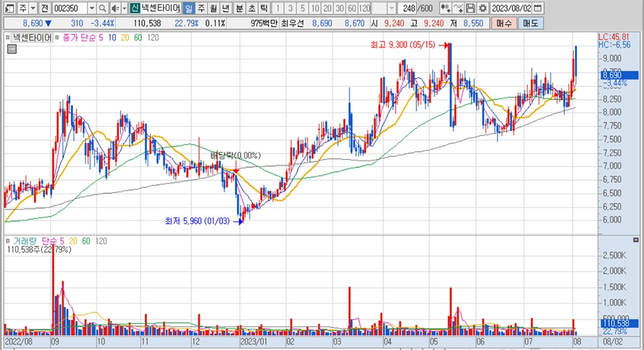Click the candle count field showing 248
Viewport: 644px width, 350px height.
click(409, 8)
